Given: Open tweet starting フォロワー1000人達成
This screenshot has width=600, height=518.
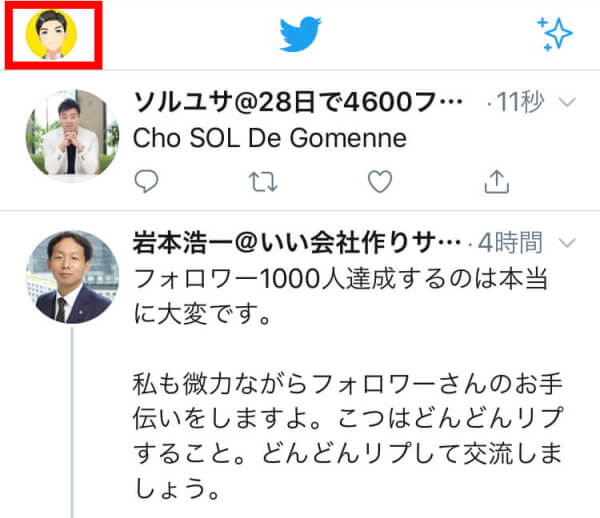Looking at the screenshot, I should pos(341,296).
